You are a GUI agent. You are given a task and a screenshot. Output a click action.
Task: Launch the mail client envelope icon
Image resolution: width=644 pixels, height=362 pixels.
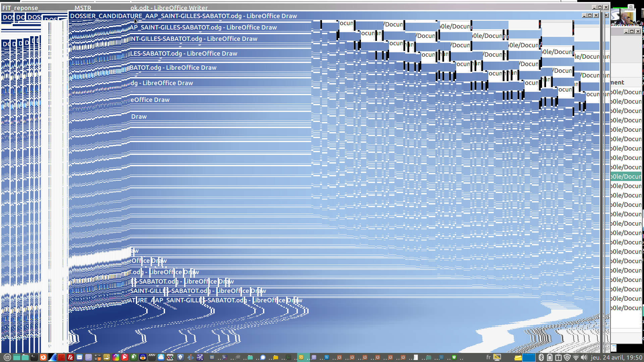tap(79, 357)
